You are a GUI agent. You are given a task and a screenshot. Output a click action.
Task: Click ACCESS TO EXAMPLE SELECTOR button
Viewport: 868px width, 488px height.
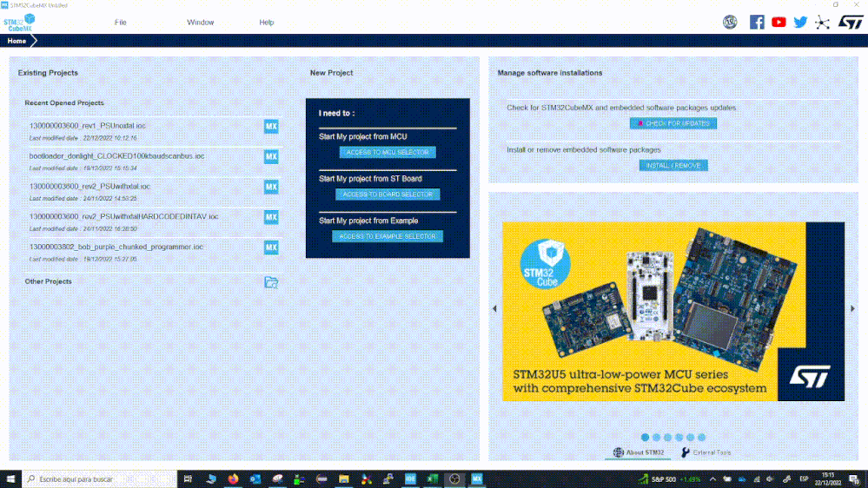coord(388,236)
